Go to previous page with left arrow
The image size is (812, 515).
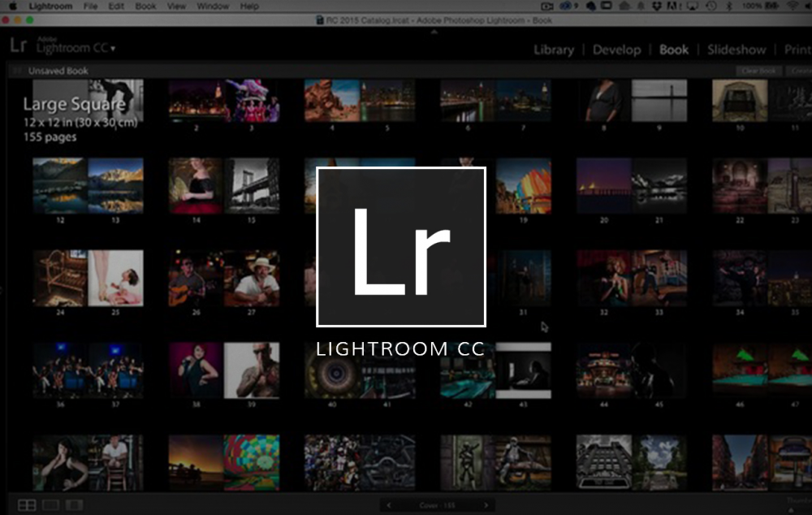click(389, 505)
